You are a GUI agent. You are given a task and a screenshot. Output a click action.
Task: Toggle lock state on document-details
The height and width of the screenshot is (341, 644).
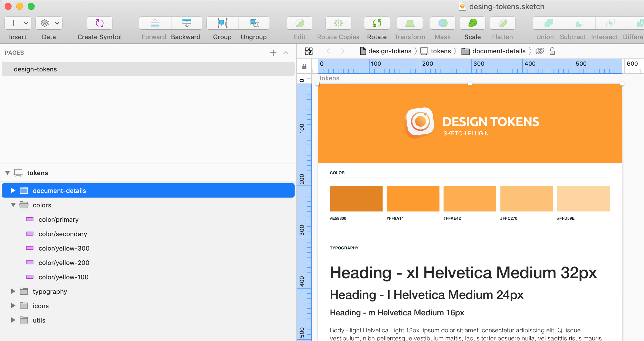pyautogui.click(x=553, y=51)
